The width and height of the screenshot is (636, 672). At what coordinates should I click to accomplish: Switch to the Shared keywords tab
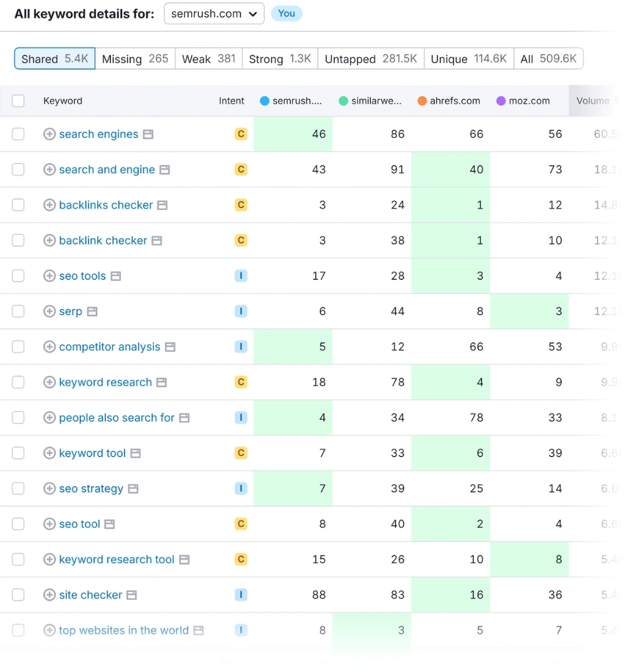click(x=55, y=58)
